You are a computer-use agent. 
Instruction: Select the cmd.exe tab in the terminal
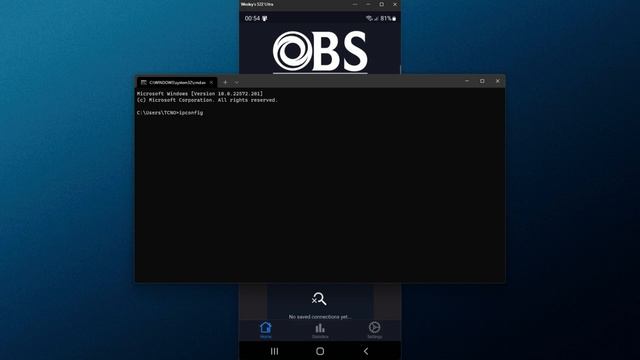pyautogui.click(x=177, y=82)
